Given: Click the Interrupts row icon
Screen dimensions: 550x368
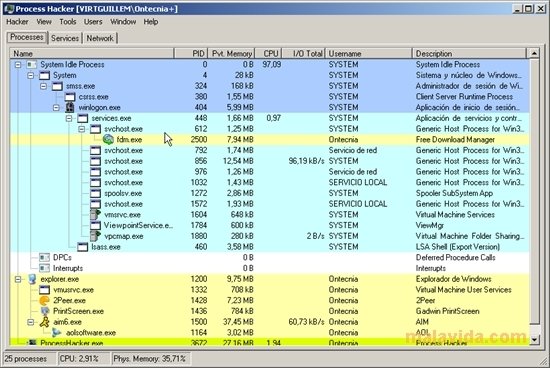Looking at the screenshot, I should (44, 268).
